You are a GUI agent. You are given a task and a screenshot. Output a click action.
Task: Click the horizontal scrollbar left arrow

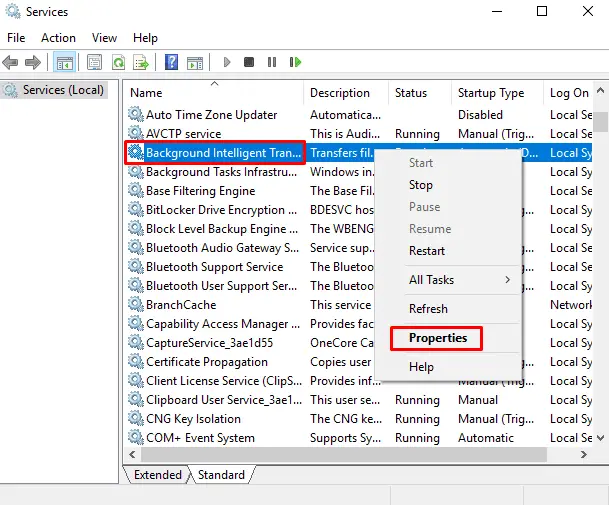pos(133,454)
